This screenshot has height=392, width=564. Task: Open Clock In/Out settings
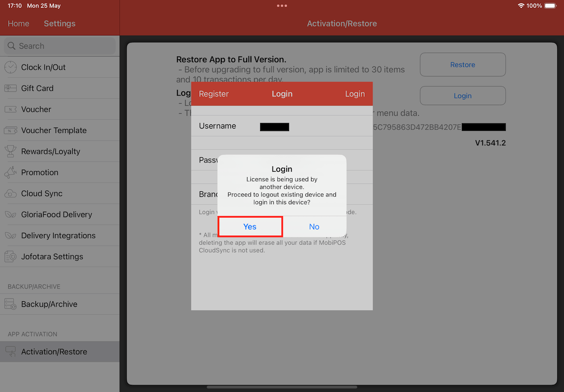tap(60, 67)
